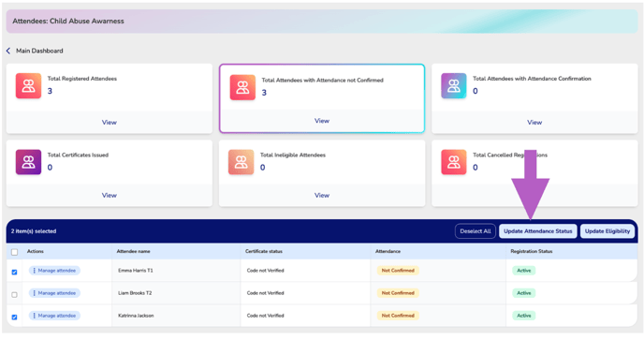View Total Registered Attendees list
Viewport: 644px width, 340px height.
110,123
